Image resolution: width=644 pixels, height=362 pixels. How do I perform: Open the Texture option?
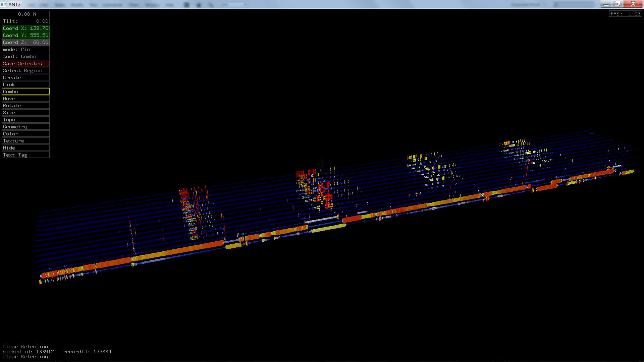coord(25,141)
